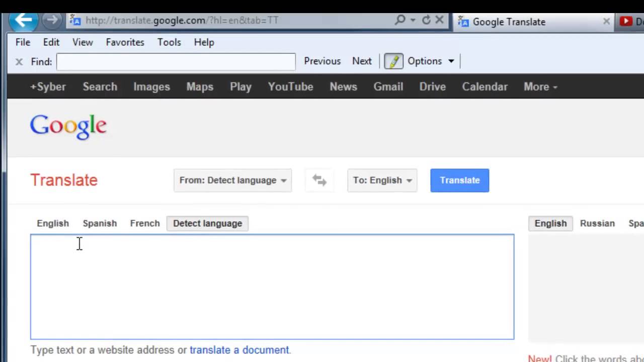The height and width of the screenshot is (362, 644).
Task: Expand the From: Detect language dropdown
Action: (x=232, y=180)
